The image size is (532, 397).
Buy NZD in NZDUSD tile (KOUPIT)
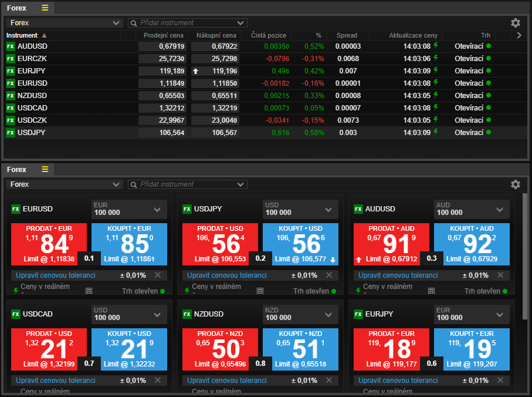click(301, 349)
